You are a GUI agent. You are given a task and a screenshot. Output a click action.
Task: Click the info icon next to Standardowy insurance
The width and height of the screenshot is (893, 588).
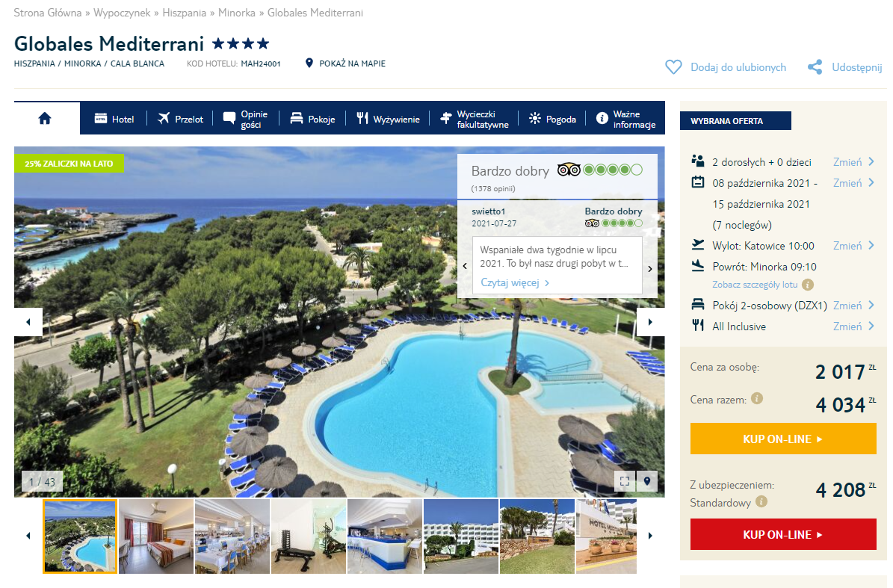[761, 501]
